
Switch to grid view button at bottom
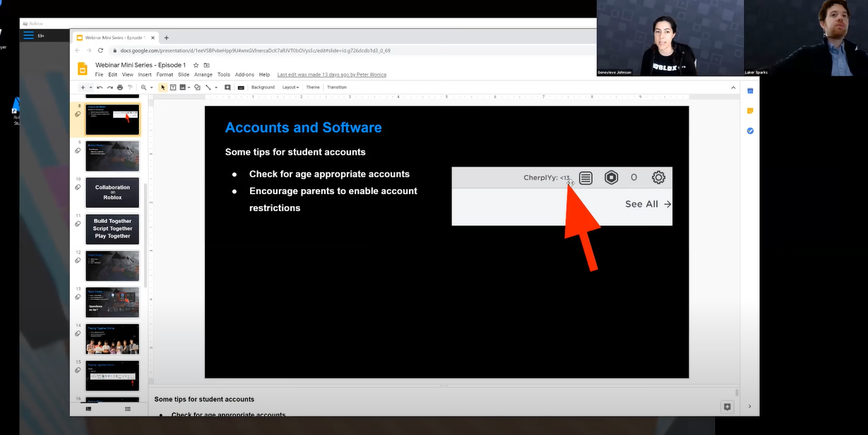click(128, 408)
